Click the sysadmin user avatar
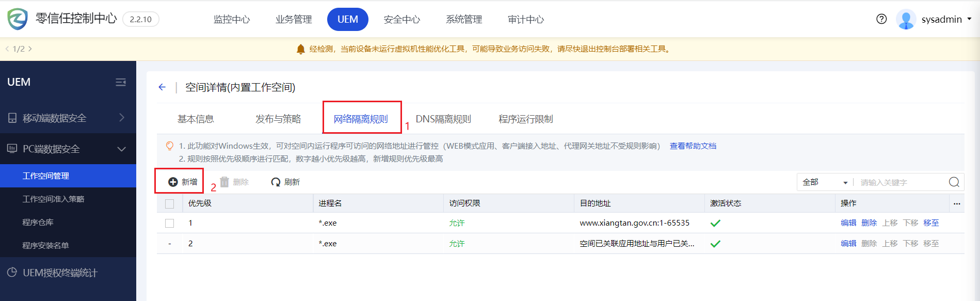This screenshot has width=980, height=301. [x=906, y=20]
